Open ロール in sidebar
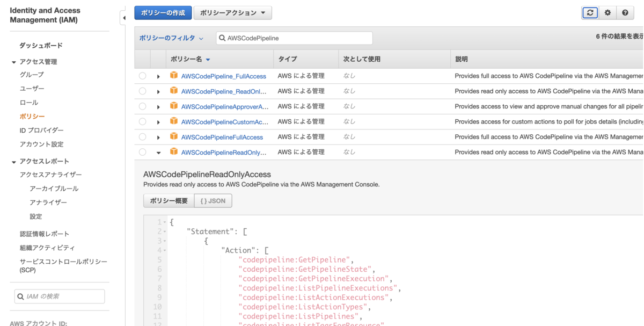644x326 pixels. tap(29, 103)
